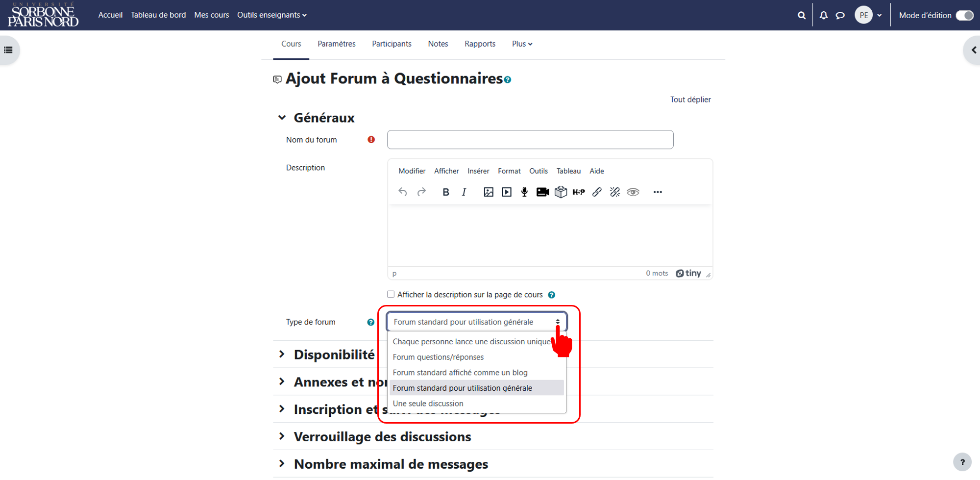Screen dimensions: 980x480
Task: Click the insert link icon
Action: (597, 192)
